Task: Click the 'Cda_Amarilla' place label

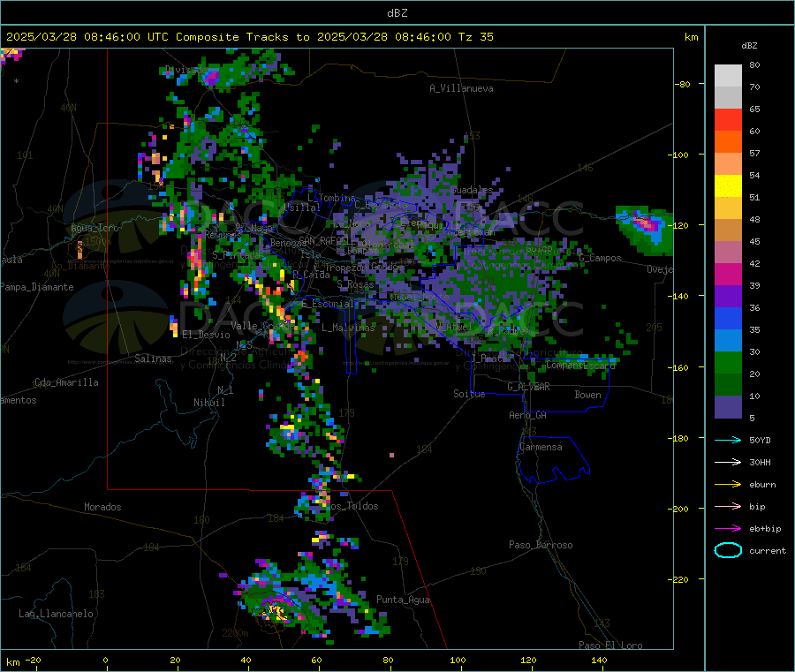Action: 66,382
